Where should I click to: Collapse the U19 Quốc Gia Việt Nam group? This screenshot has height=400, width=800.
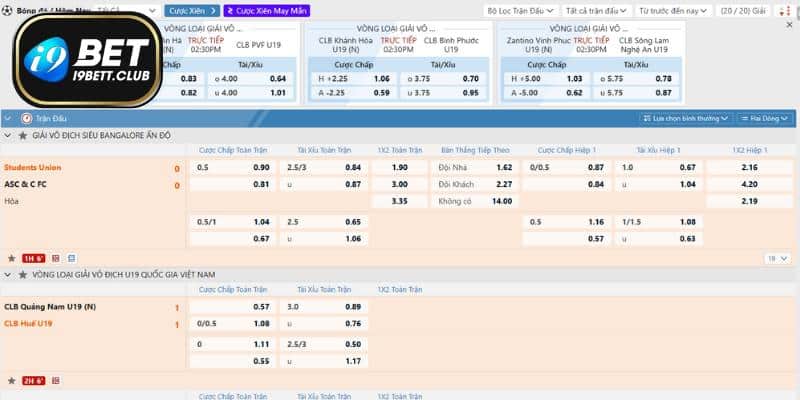coord(8,274)
